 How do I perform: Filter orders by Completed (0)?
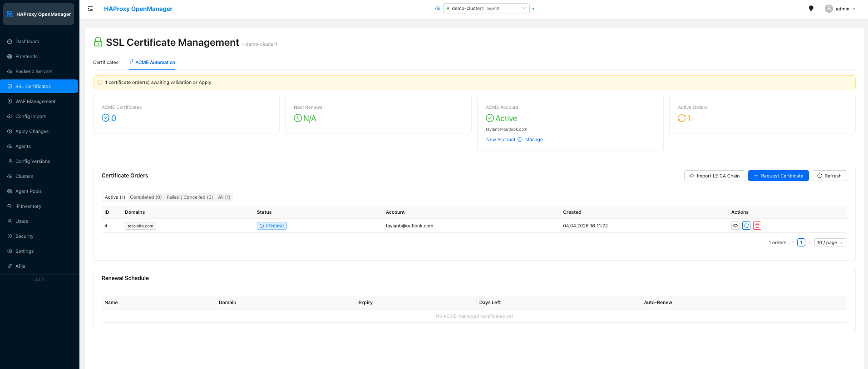point(146,197)
